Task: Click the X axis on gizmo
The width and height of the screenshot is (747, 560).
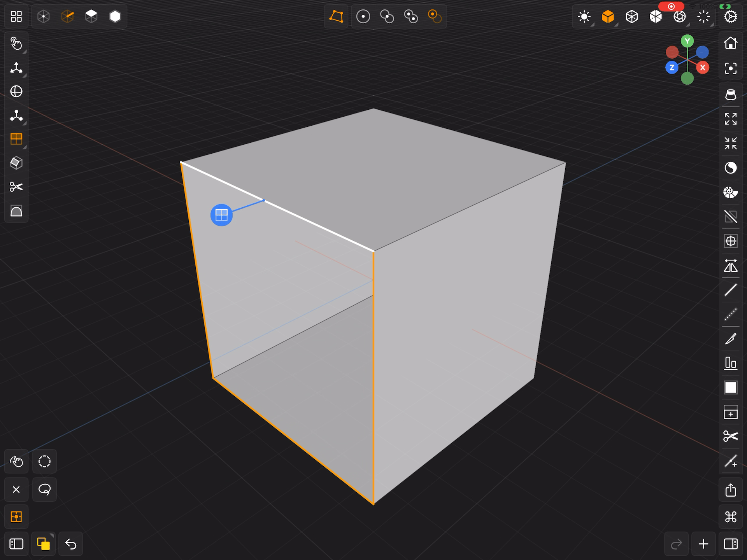Action: (x=703, y=67)
